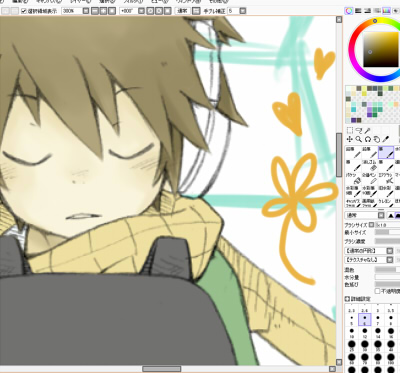Click the vertical canvas scrollbar thumb
The image size is (400, 373).
pos(339,155)
